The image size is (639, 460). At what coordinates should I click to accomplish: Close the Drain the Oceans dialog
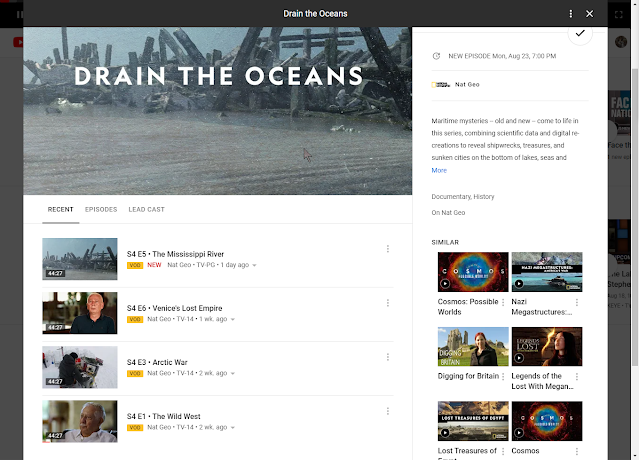(589, 14)
